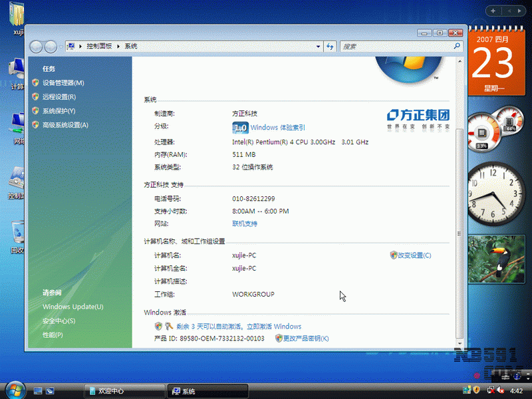This screenshot has width=532, height=399.
Task: Select 控制面板 in the breadcrumb path
Action: coord(100,47)
